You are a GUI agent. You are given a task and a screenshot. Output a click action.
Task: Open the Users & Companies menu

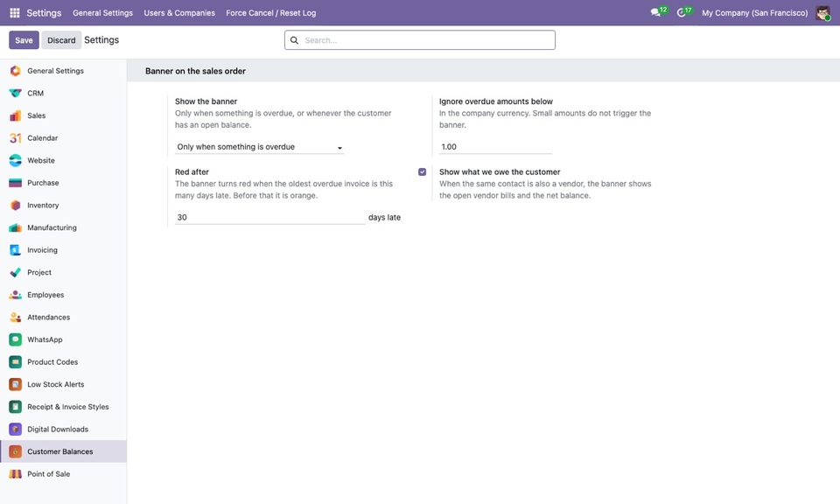[179, 13]
